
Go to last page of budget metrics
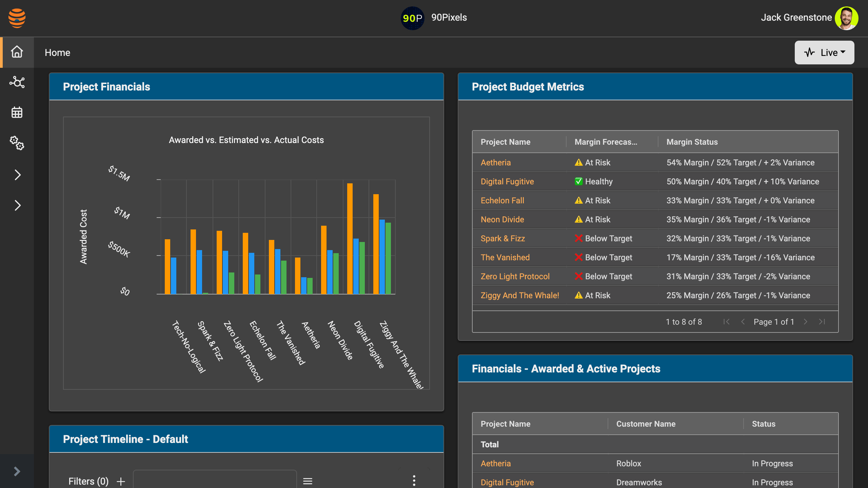822,322
